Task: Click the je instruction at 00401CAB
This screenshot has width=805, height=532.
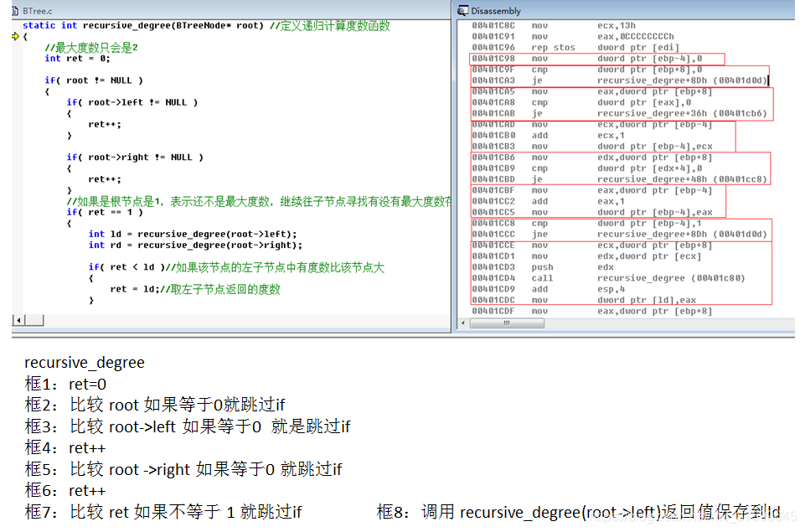Action: pyautogui.click(x=619, y=113)
